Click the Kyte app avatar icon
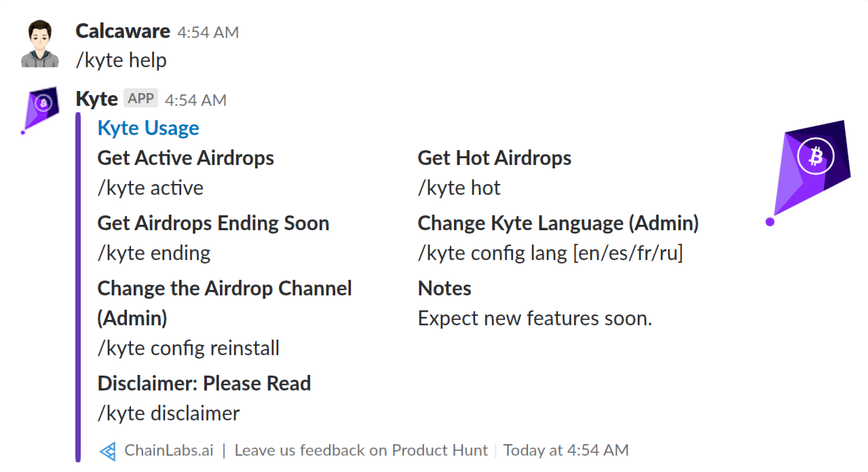The height and width of the screenshot is (472, 868). pyautogui.click(x=40, y=111)
